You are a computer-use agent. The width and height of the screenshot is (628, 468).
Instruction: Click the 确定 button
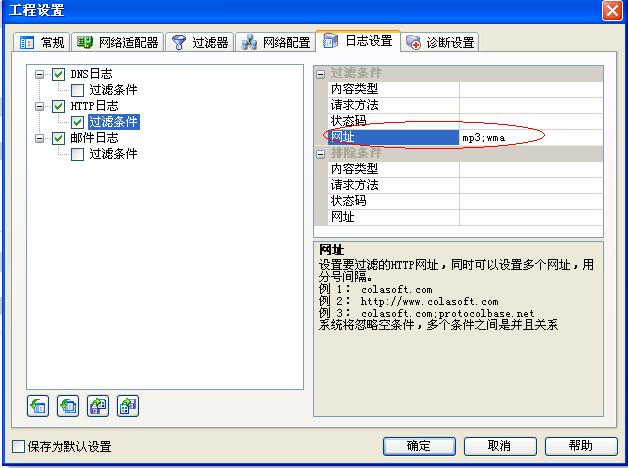coord(419,446)
